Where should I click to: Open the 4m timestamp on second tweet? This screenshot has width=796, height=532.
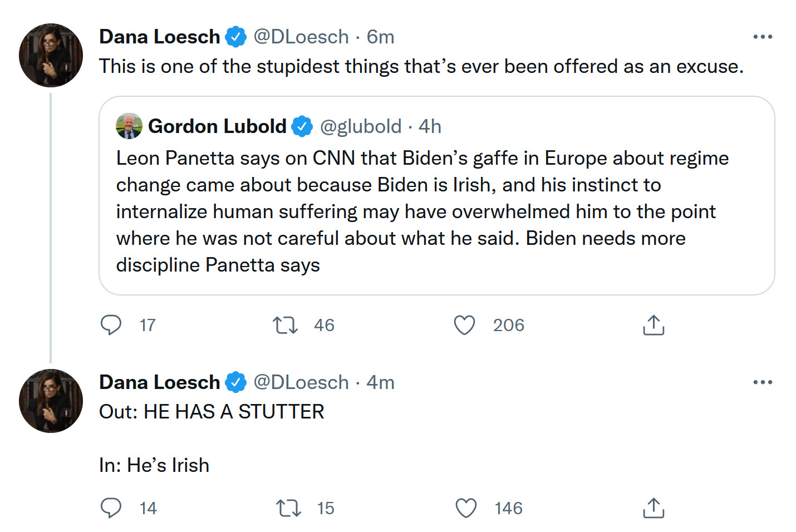[380, 382]
